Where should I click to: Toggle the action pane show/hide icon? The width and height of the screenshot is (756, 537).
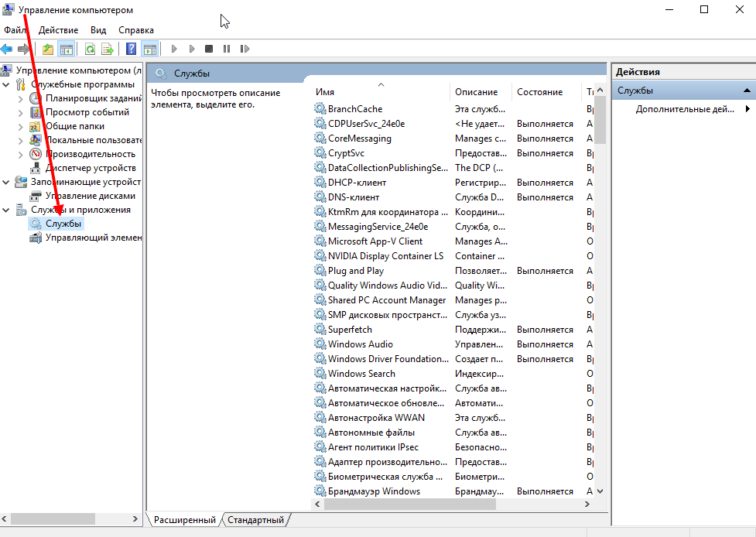coord(150,49)
